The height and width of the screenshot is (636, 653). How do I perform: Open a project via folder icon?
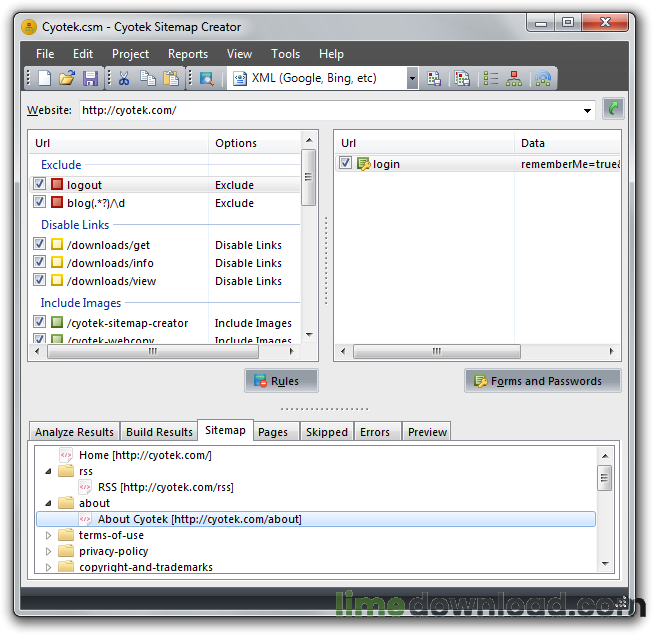click(x=67, y=78)
